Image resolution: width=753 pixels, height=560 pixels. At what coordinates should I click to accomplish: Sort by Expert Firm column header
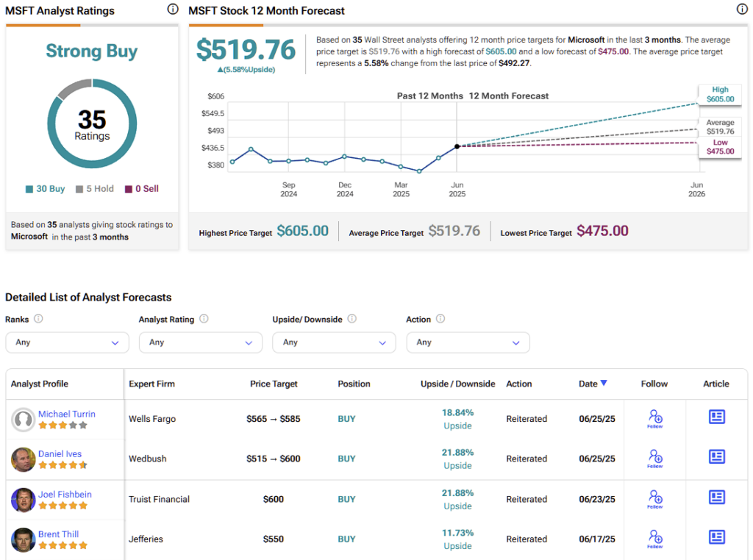pyautogui.click(x=151, y=384)
